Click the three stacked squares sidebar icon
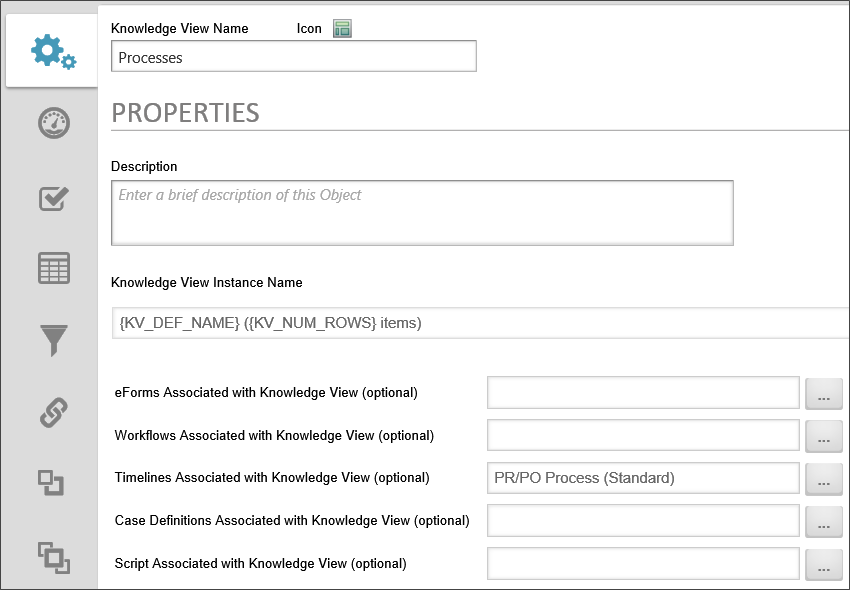This screenshot has height=590, width=850. (x=52, y=555)
